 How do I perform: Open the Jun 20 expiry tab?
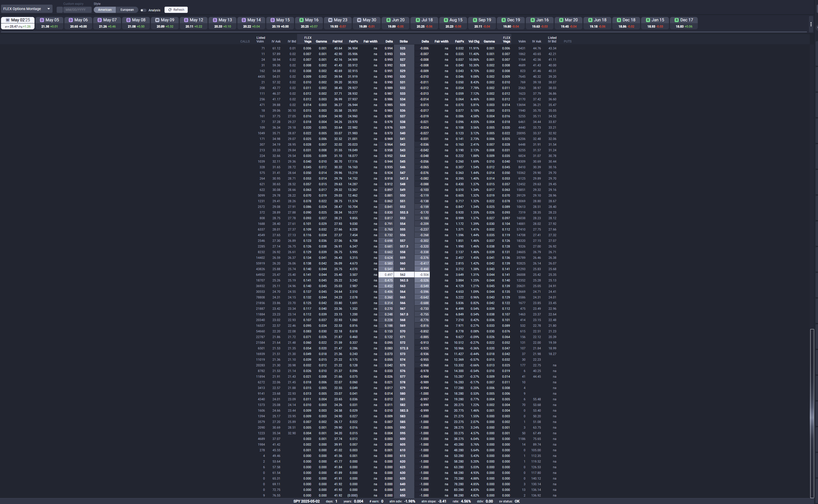click(395, 23)
